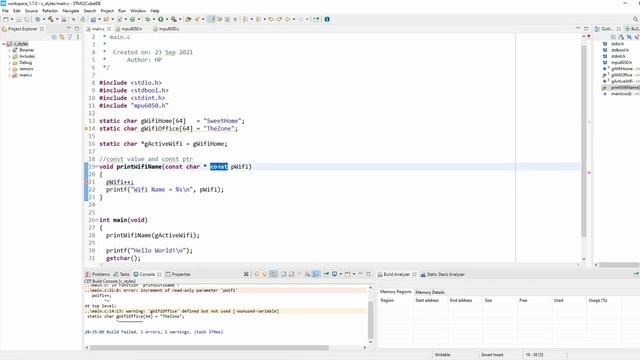Click the console horizontal scrollbar
The image size is (640, 360).
tap(209, 348)
